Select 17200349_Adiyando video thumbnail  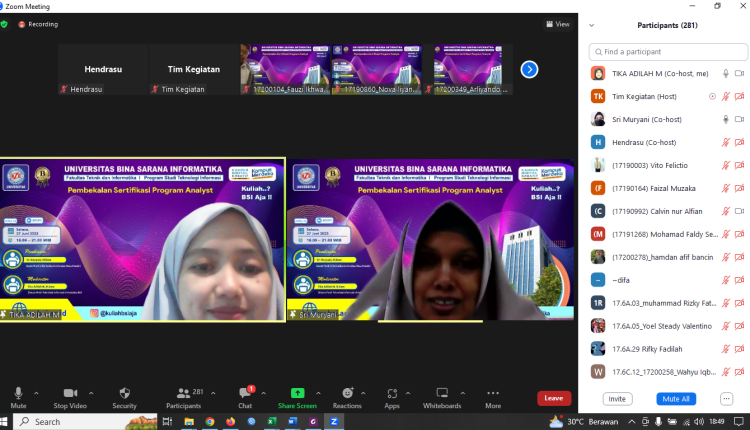click(468, 69)
